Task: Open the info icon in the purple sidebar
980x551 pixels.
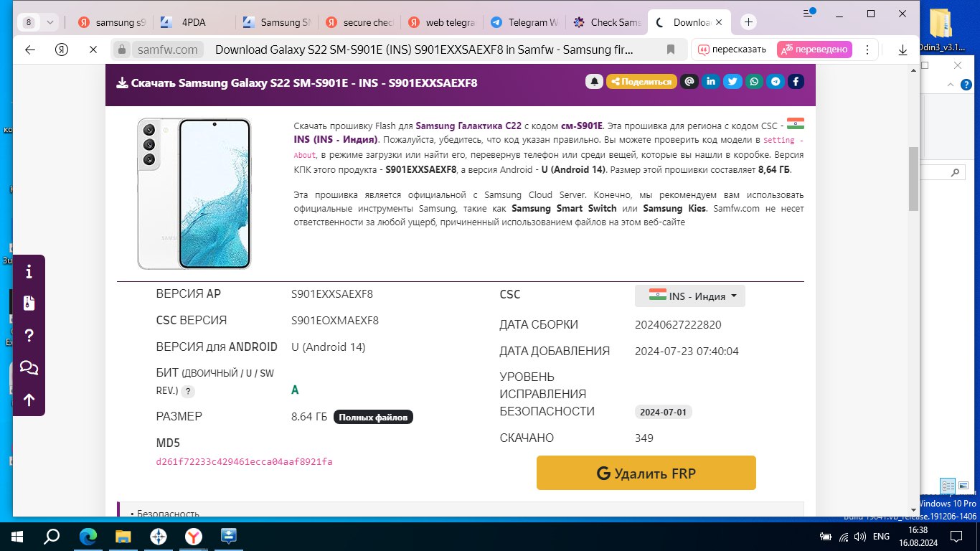Action: (x=29, y=272)
